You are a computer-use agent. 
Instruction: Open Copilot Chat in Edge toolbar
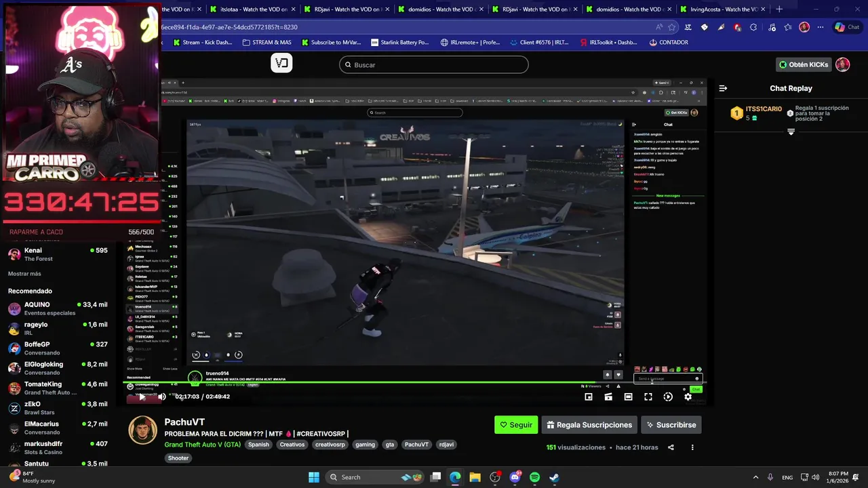pos(848,27)
